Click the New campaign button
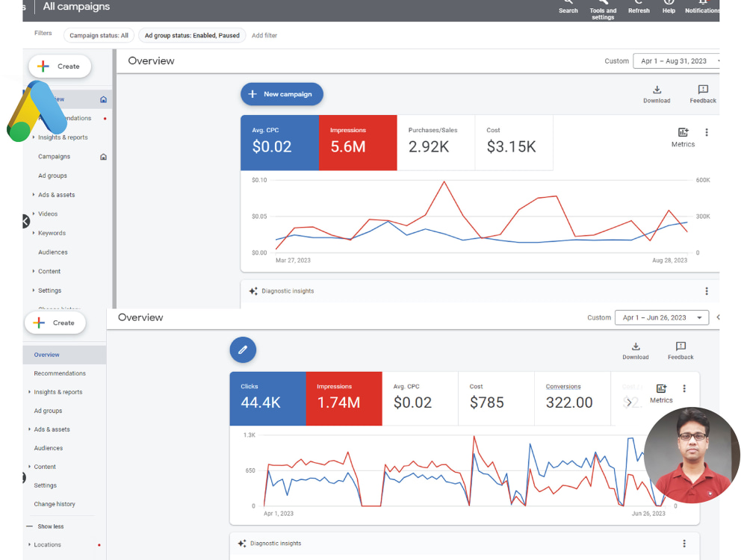Screen dimensions: 747x560 click(282, 94)
